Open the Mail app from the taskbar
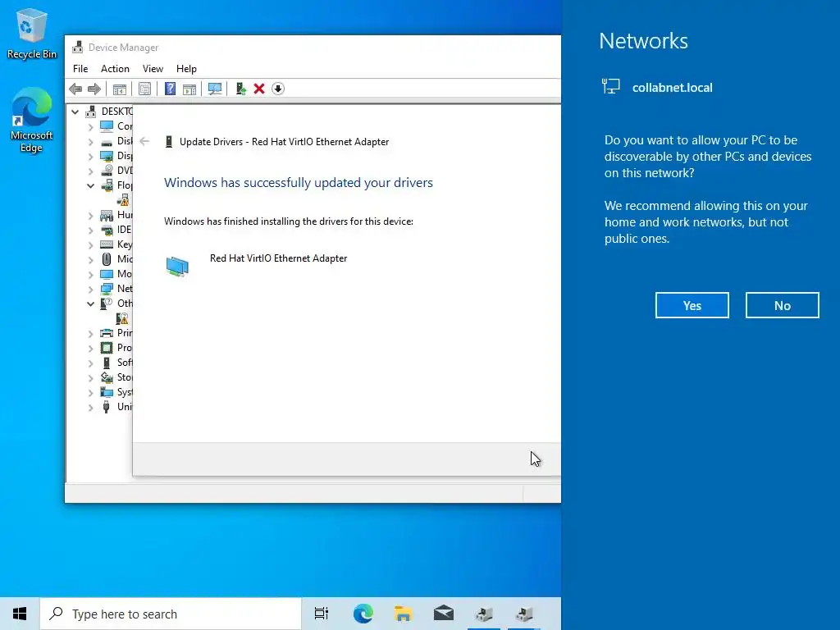This screenshot has height=630, width=840. (x=444, y=614)
